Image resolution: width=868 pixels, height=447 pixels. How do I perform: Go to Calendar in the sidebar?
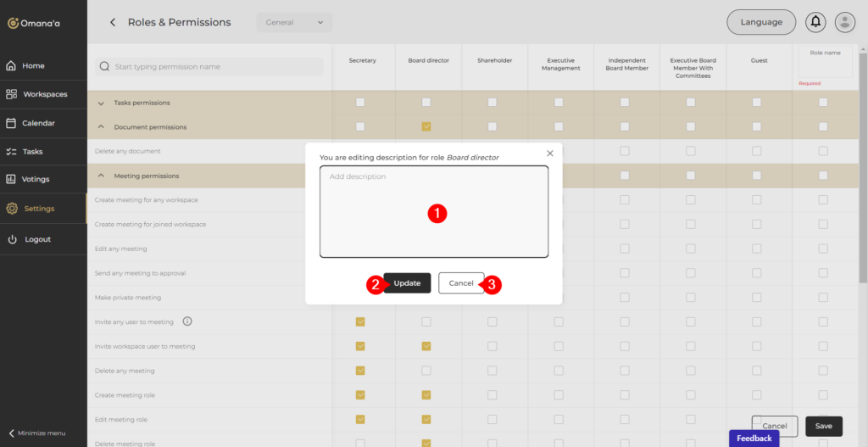(x=38, y=123)
